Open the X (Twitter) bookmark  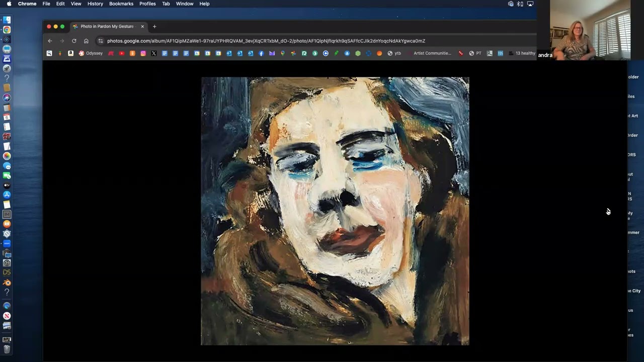coord(154,53)
